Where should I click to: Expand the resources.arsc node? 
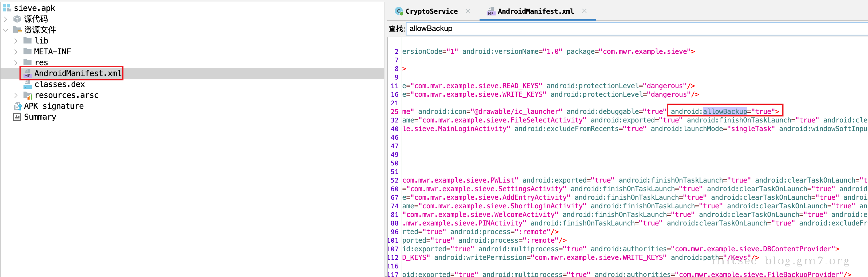click(x=16, y=96)
